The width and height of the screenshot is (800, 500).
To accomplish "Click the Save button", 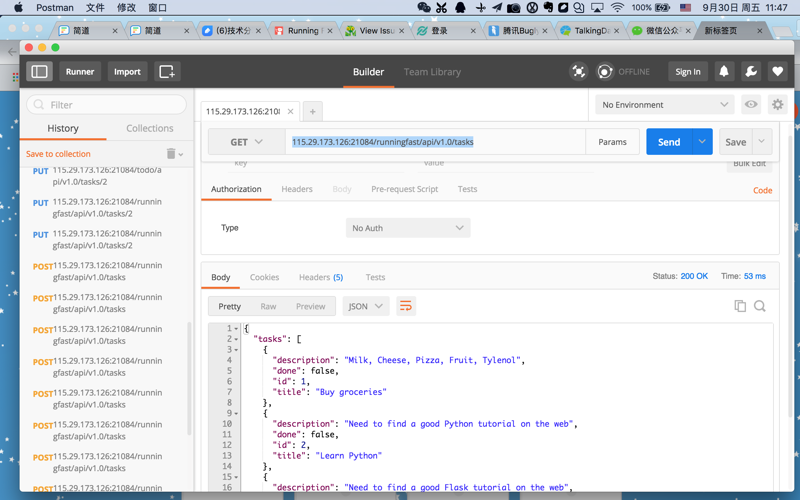I will tap(736, 142).
